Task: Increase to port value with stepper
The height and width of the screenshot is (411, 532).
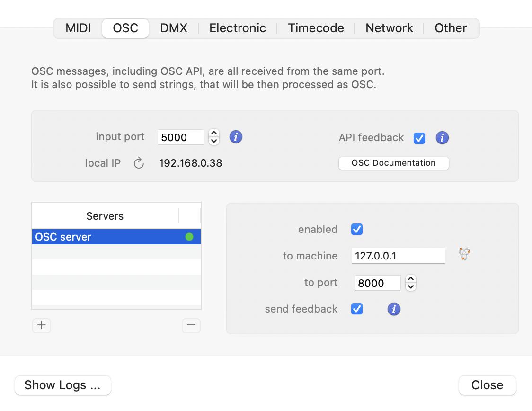Action: pos(411,279)
